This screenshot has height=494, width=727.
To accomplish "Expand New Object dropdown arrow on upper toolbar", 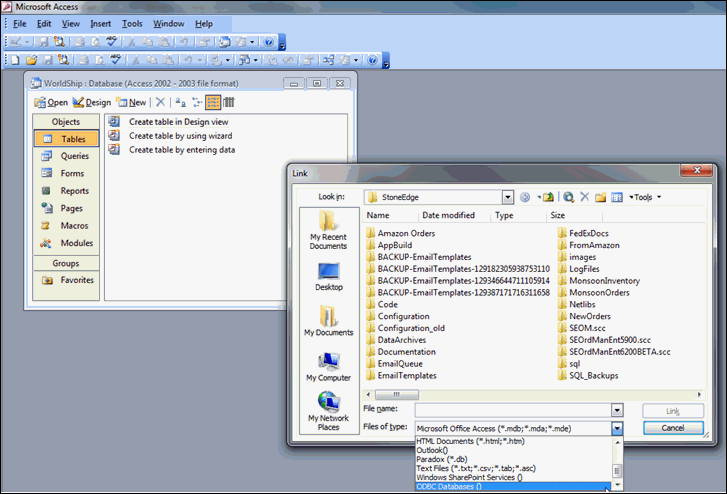I will click(252, 42).
